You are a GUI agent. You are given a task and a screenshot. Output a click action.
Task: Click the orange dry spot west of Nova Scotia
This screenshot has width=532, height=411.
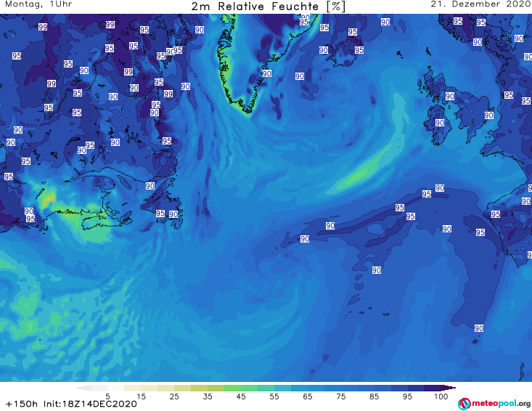(49, 198)
